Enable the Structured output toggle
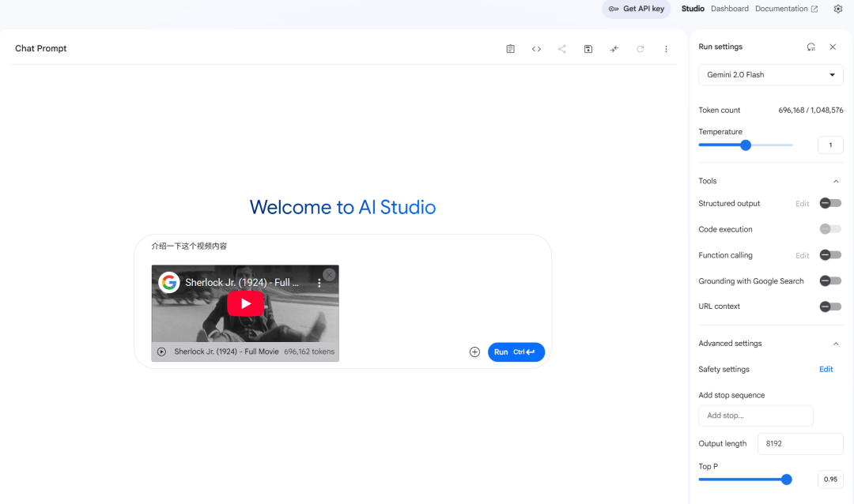 coord(829,203)
